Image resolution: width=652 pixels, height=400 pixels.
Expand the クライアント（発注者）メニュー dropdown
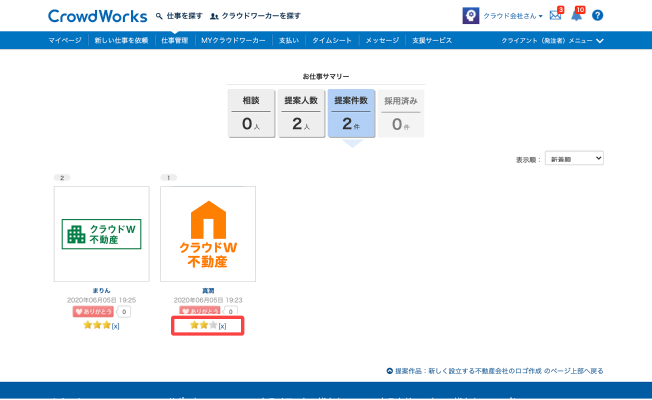[x=553, y=40]
